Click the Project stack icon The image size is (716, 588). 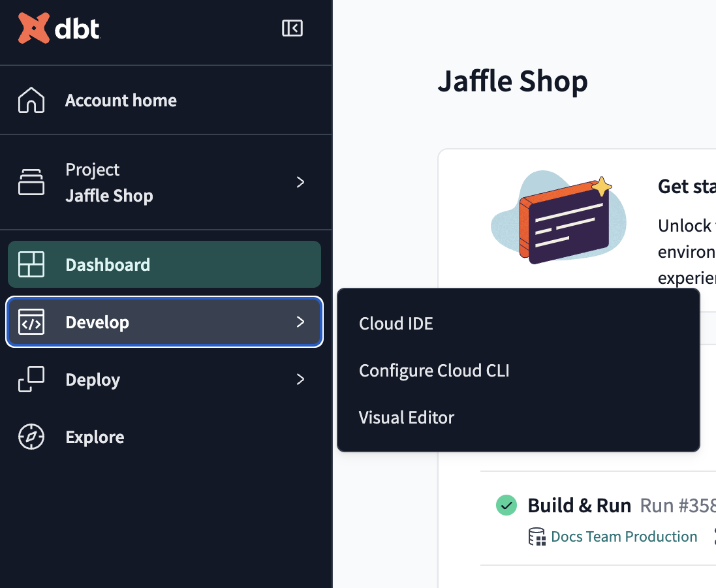pyautogui.click(x=31, y=182)
